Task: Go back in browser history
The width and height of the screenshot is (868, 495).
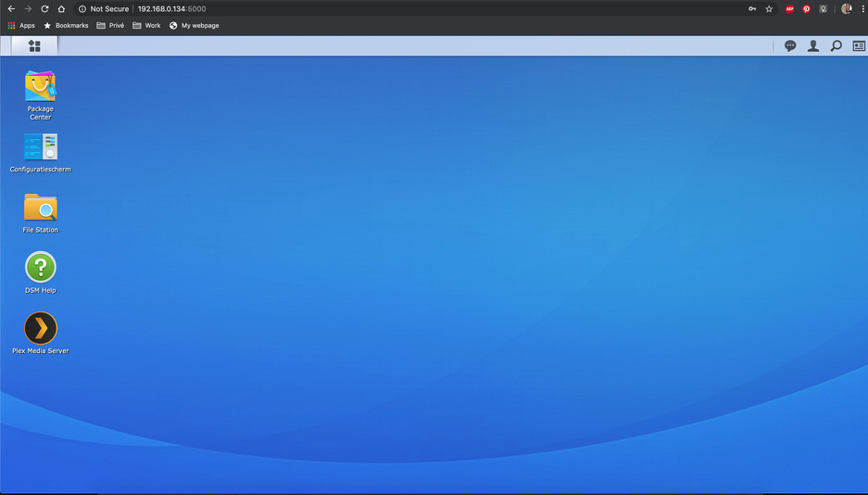Action: [x=11, y=9]
